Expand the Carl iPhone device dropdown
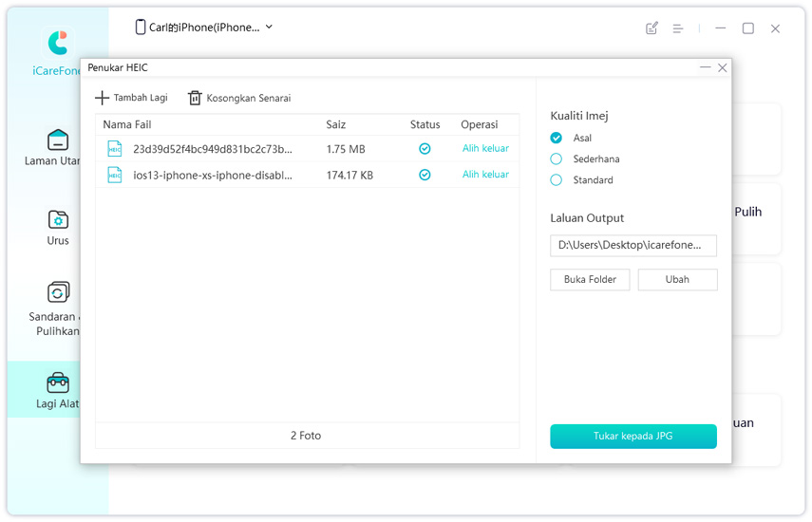This screenshot has width=812, height=522. (x=269, y=28)
